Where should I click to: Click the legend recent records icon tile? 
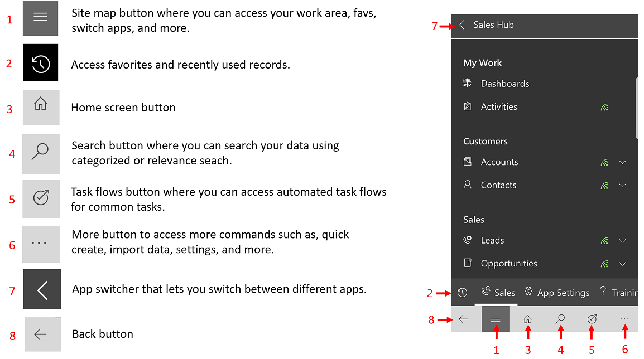pos(40,63)
